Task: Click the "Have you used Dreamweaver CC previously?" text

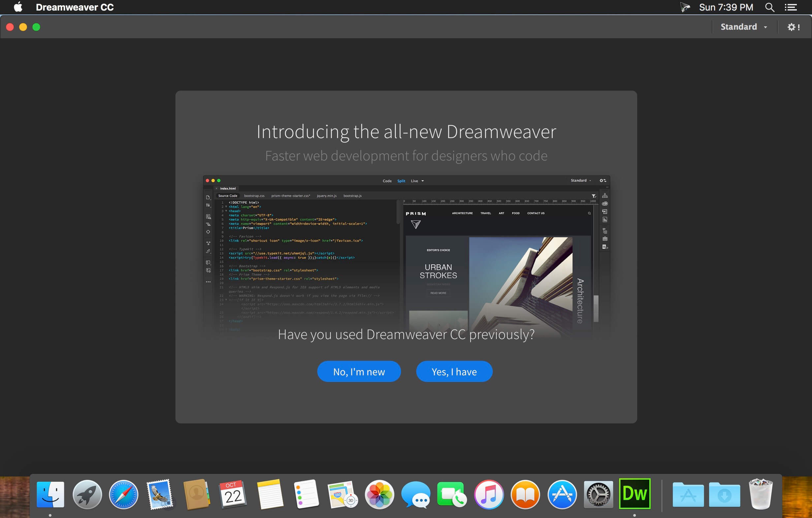Action: click(406, 335)
